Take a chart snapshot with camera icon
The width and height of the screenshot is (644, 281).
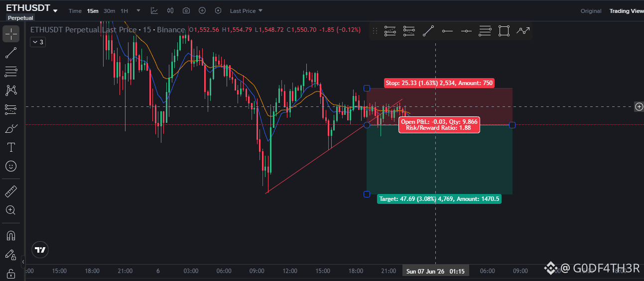coord(186,11)
